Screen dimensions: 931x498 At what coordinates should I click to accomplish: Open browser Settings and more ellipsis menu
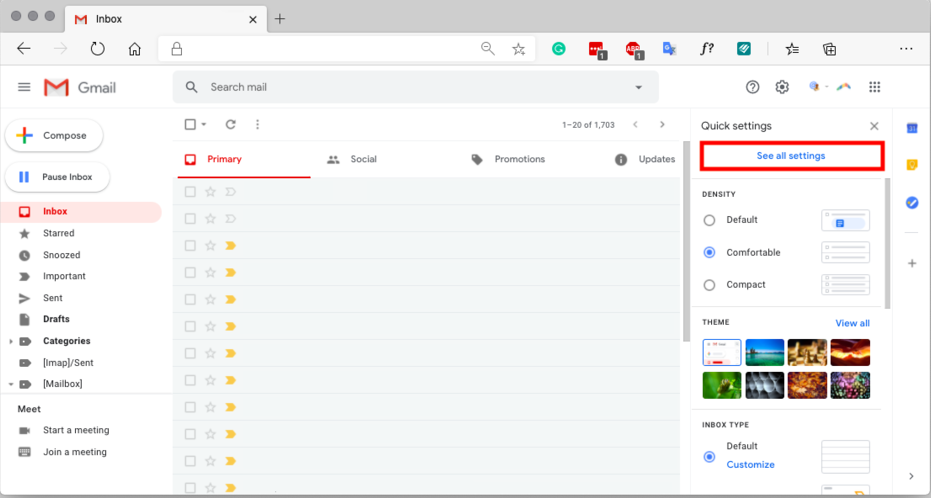point(906,49)
